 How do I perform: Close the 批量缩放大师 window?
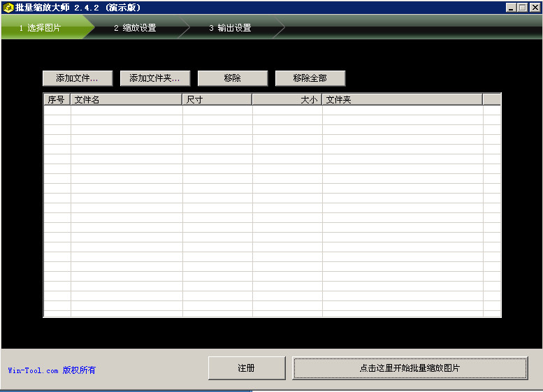click(x=535, y=7)
